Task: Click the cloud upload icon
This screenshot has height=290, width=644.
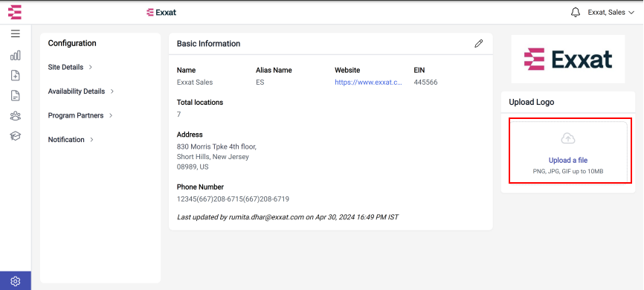Action: (x=568, y=139)
